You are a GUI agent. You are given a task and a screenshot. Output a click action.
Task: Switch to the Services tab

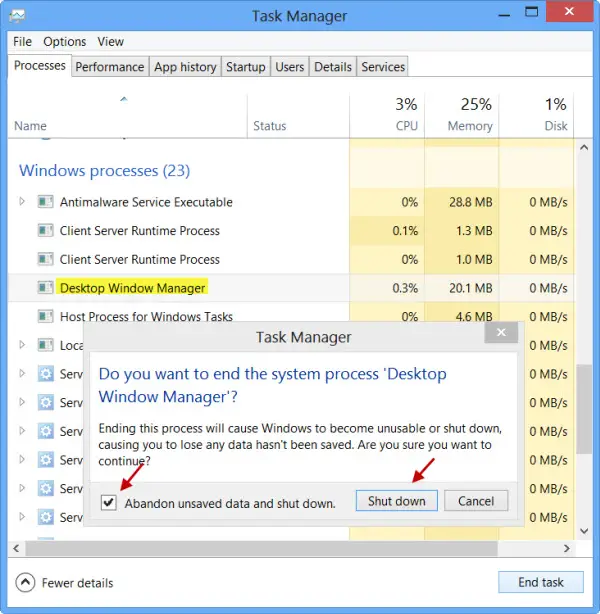pyautogui.click(x=383, y=67)
